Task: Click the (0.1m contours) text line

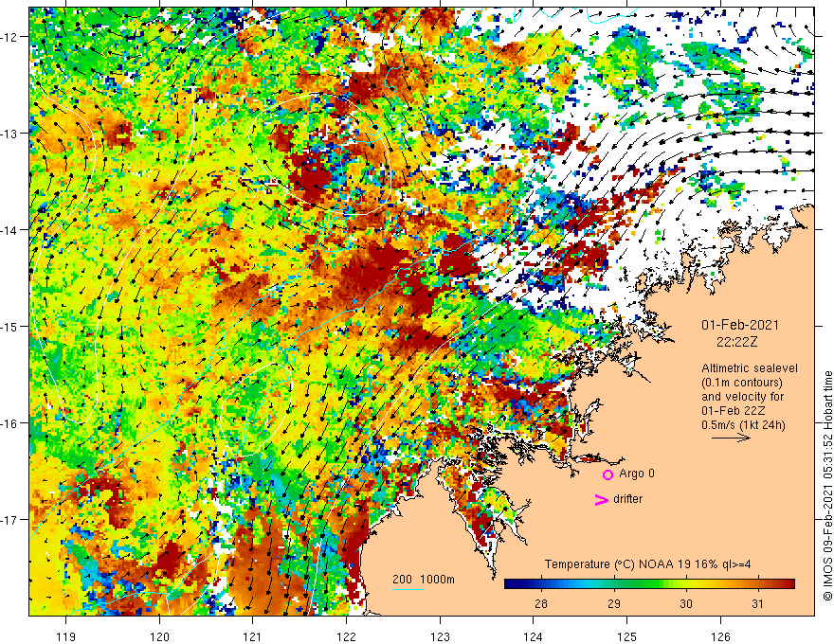Action: pyautogui.click(x=742, y=383)
